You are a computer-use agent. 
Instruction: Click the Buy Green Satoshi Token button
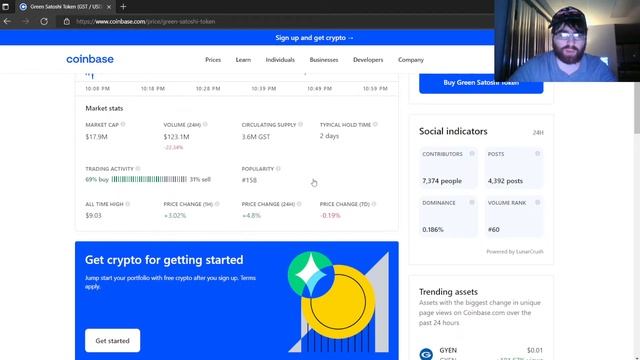pyautogui.click(x=481, y=83)
